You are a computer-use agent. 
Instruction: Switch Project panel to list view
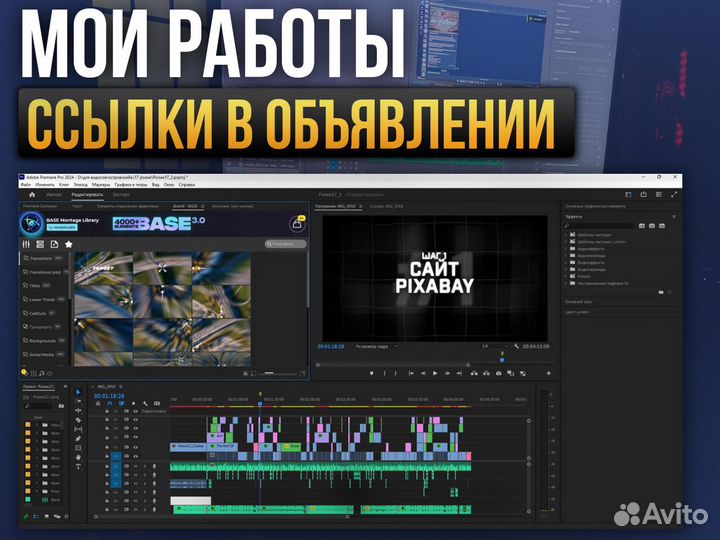(36, 517)
